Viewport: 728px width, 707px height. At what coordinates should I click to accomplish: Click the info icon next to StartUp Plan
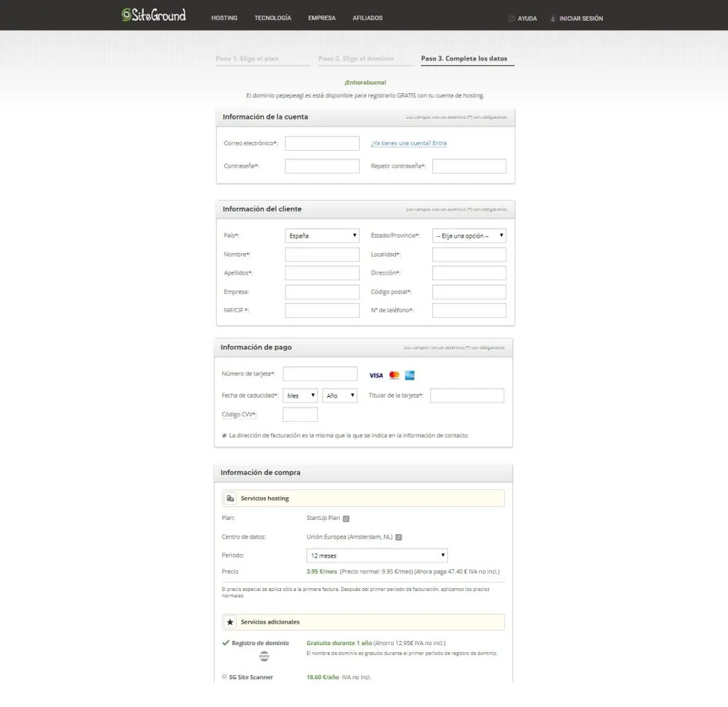[x=346, y=519]
